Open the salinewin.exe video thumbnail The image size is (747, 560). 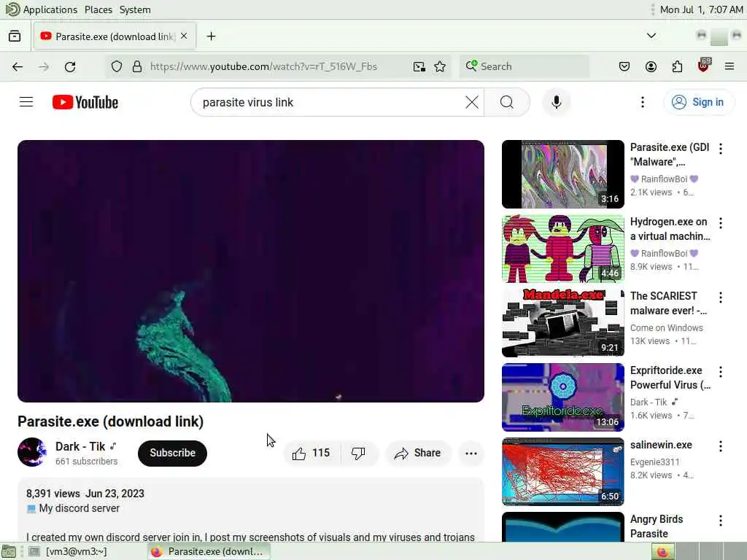point(562,472)
